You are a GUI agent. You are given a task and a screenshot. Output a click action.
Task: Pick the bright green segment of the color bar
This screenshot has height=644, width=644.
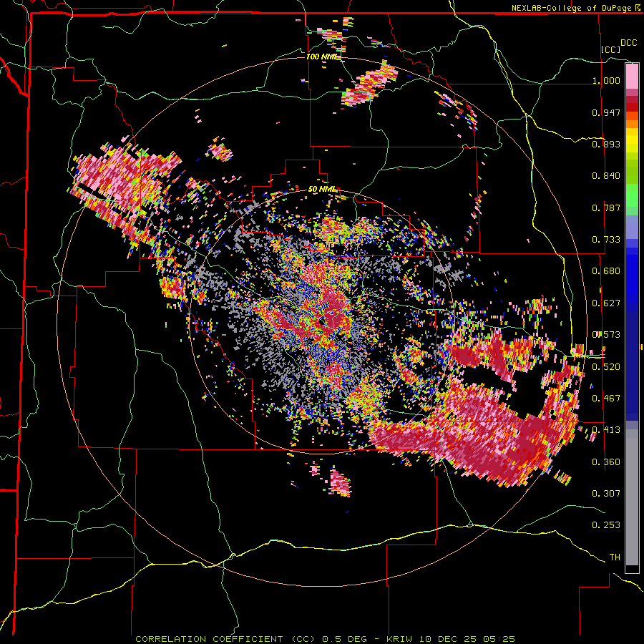(x=632, y=195)
